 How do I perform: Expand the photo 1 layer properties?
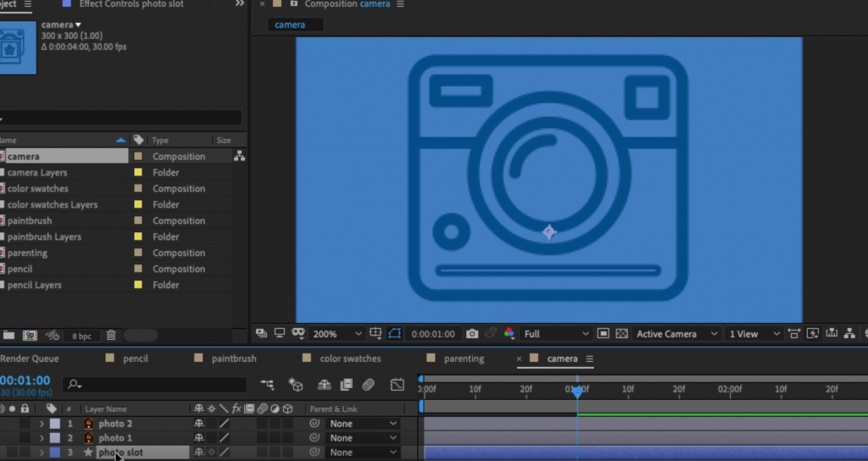point(42,438)
